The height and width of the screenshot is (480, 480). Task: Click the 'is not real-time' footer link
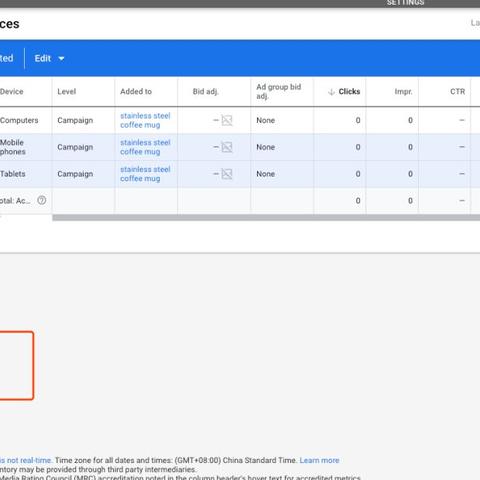pyautogui.click(x=26, y=460)
